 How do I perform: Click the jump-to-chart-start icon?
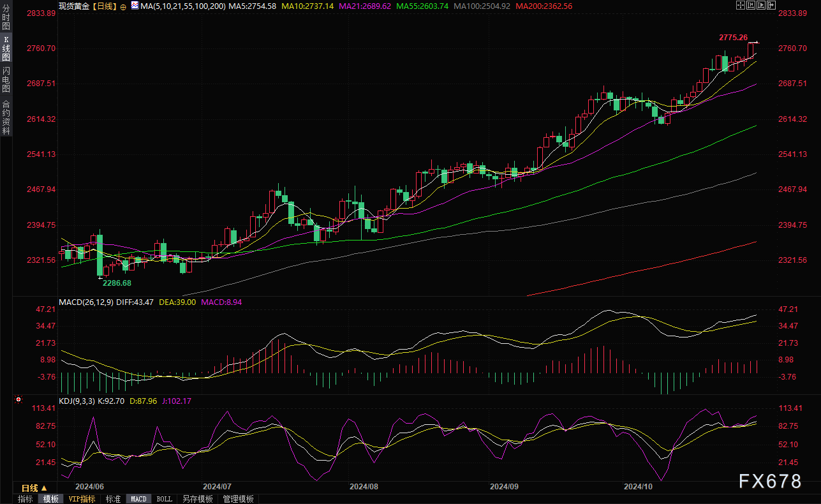[751, 5]
